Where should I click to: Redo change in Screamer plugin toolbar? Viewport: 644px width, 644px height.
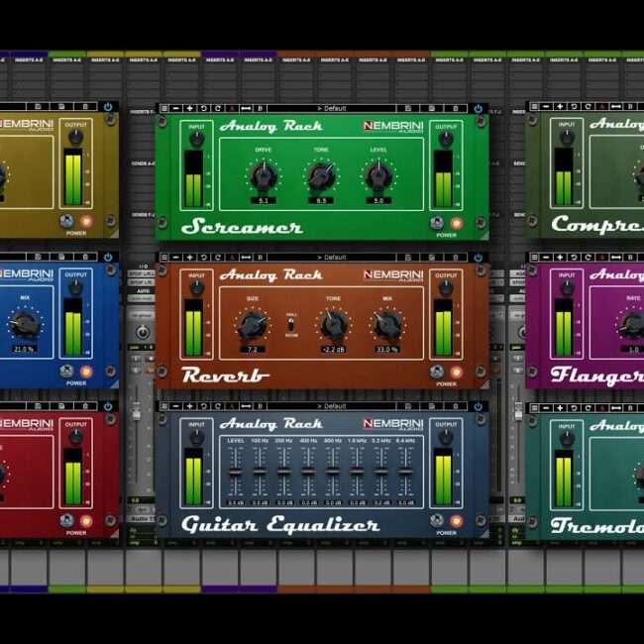point(218,108)
